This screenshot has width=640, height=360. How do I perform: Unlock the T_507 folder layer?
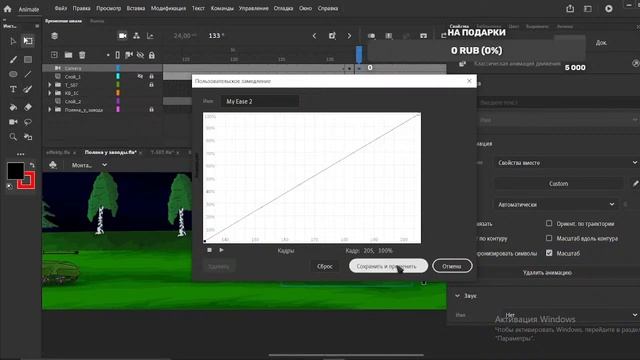pos(151,85)
